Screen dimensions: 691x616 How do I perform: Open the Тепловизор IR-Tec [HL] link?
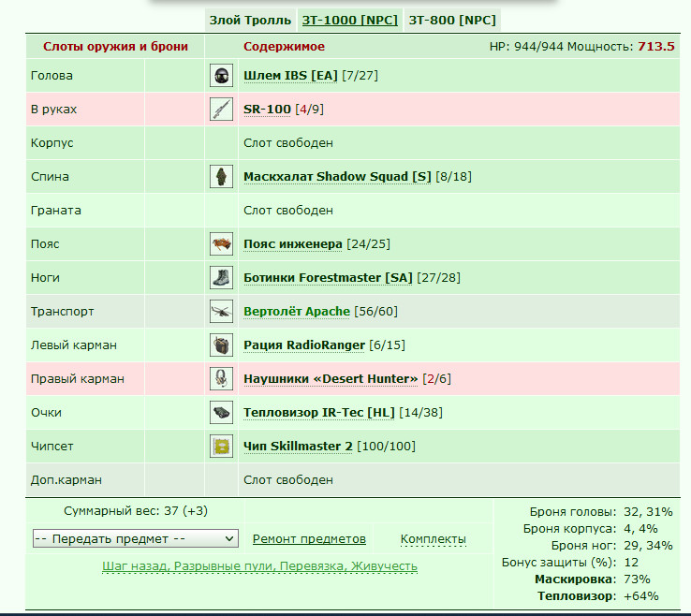point(319,413)
